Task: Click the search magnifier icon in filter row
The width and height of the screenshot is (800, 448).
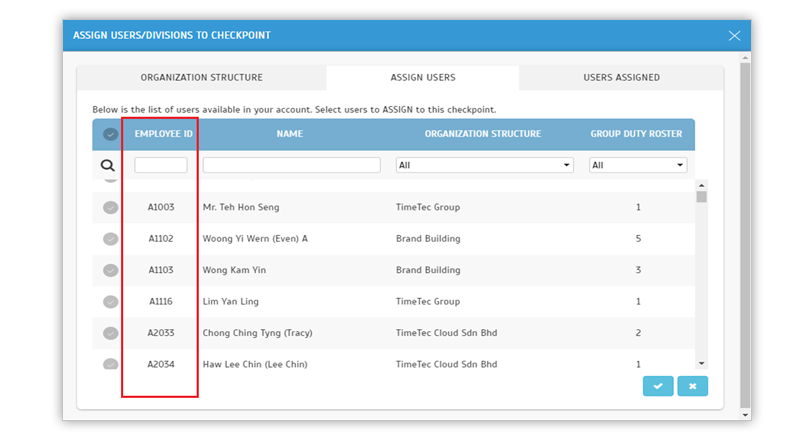Action: pyautogui.click(x=109, y=166)
